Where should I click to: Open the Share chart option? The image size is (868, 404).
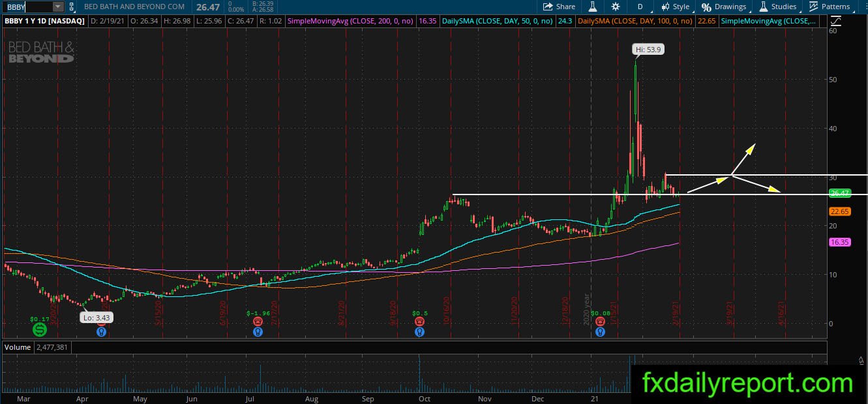560,7
